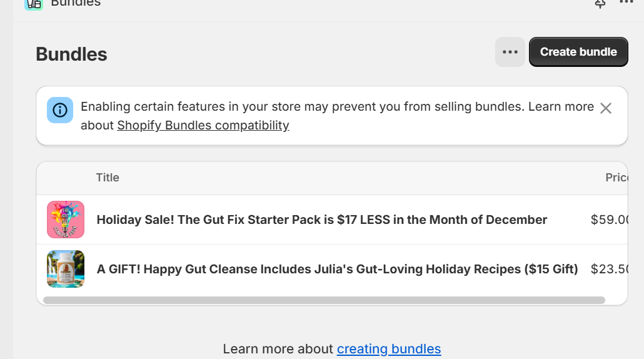Viewport: 644px width, 359px height.
Task: Click the horizontal scrollbar under the table
Action: pos(324,300)
